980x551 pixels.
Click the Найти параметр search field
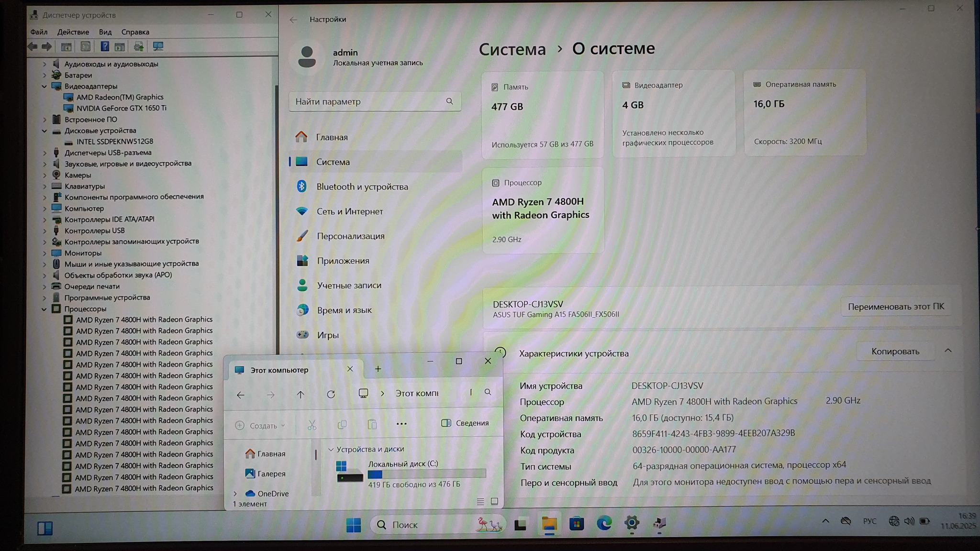tap(368, 101)
